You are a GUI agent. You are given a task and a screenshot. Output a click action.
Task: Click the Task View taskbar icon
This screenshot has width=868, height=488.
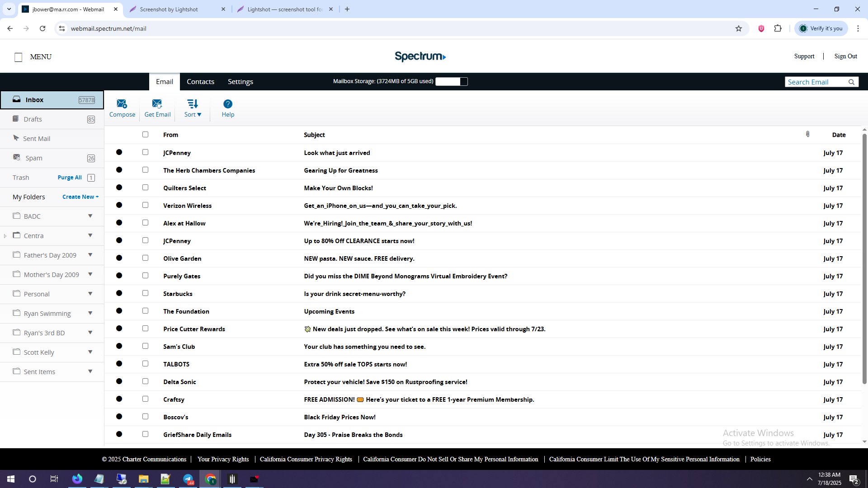click(x=54, y=479)
